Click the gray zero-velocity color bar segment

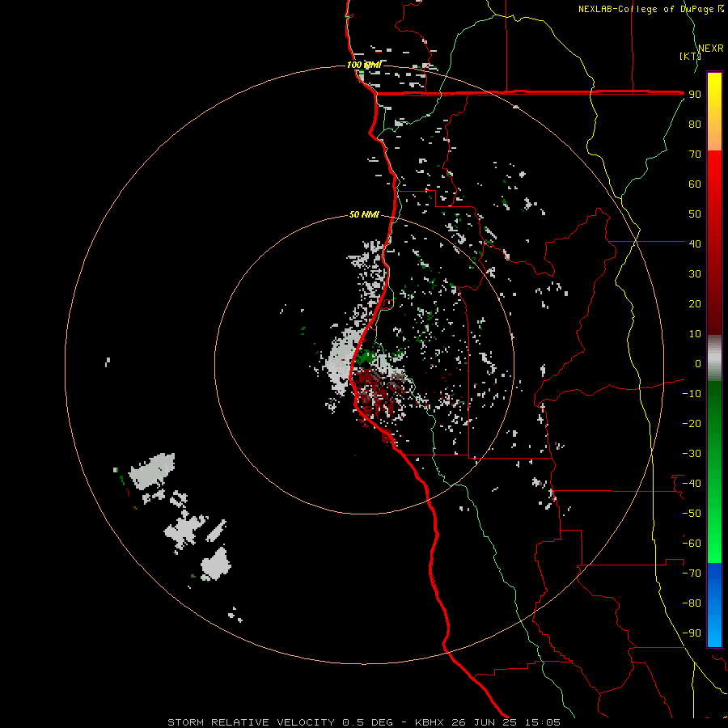pyautogui.click(x=714, y=358)
